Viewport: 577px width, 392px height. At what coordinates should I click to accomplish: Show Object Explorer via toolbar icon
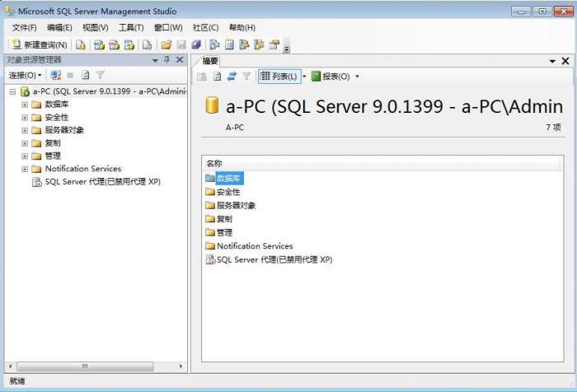click(x=244, y=44)
